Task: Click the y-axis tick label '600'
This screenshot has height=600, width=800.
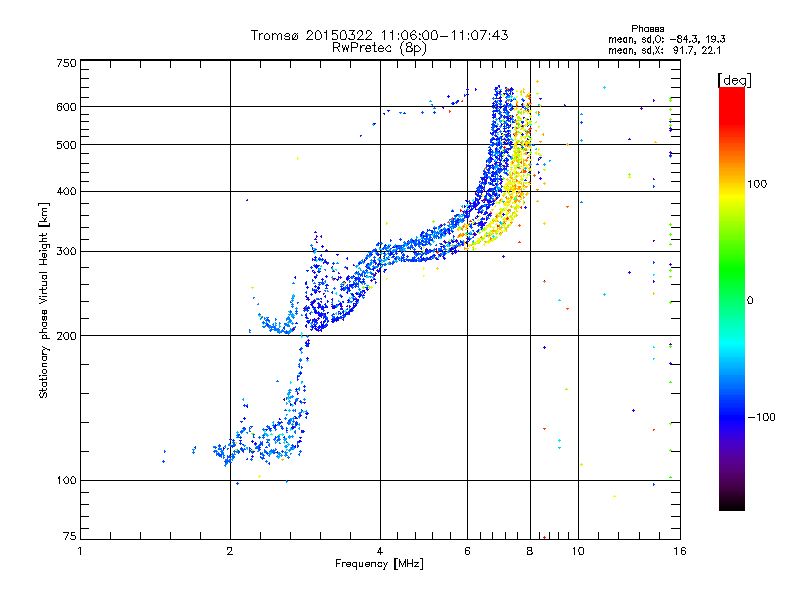Action: [x=66, y=107]
